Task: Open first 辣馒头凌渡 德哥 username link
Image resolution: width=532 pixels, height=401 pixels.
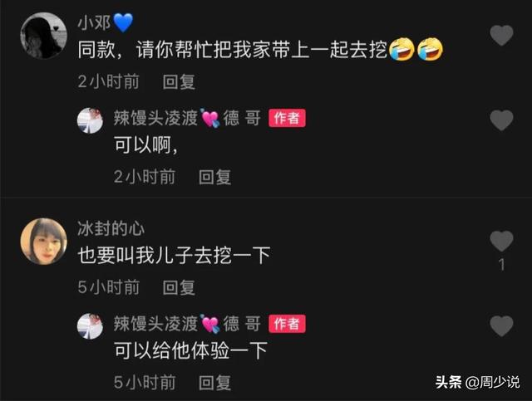Action: coord(187,118)
